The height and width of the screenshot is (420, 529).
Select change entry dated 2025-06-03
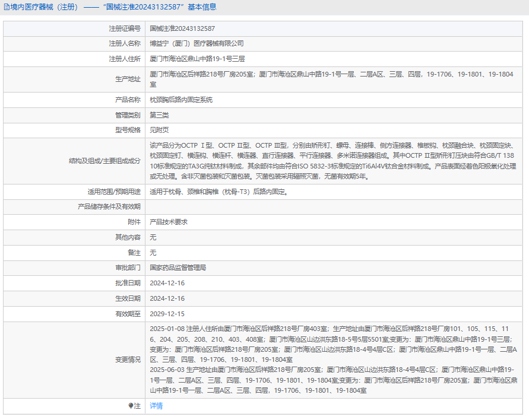click(x=333, y=380)
